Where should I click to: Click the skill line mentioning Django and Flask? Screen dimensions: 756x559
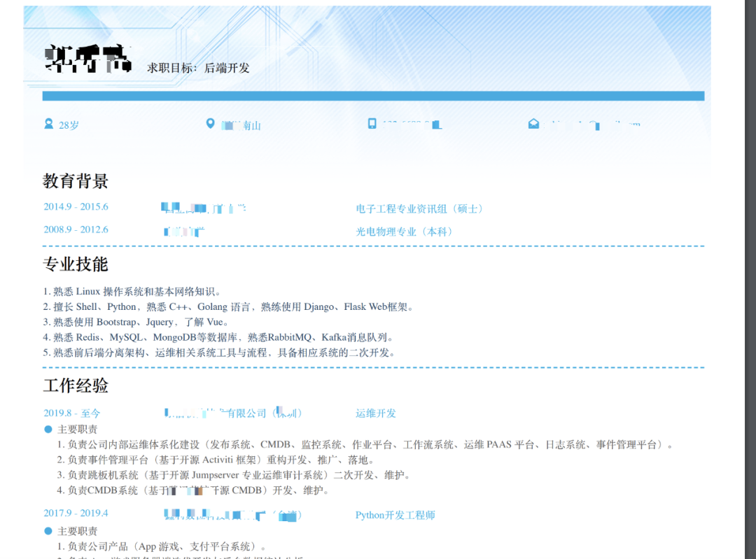[228, 307]
